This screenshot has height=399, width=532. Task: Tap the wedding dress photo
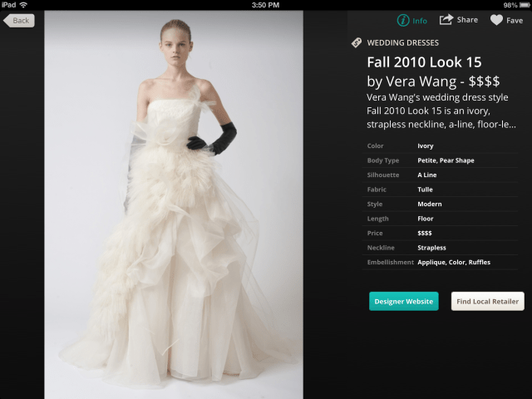(x=174, y=204)
